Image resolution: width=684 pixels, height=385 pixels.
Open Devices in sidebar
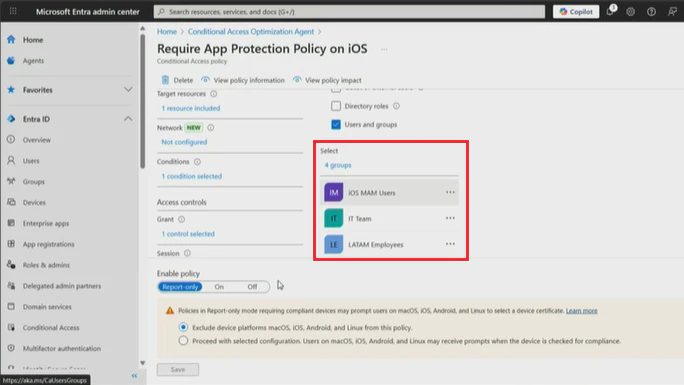pyautogui.click(x=34, y=202)
